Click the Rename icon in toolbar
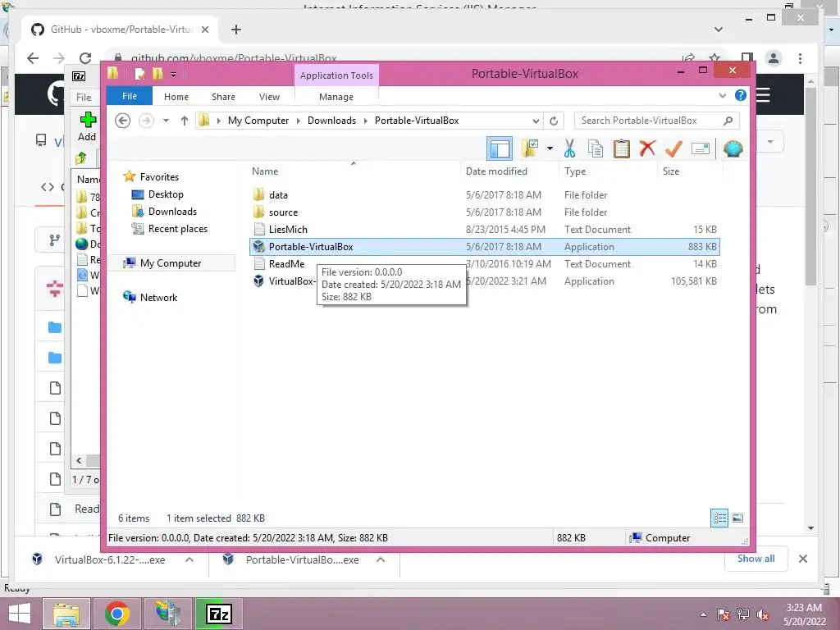The width and height of the screenshot is (840, 630). (x=701, y=148)
